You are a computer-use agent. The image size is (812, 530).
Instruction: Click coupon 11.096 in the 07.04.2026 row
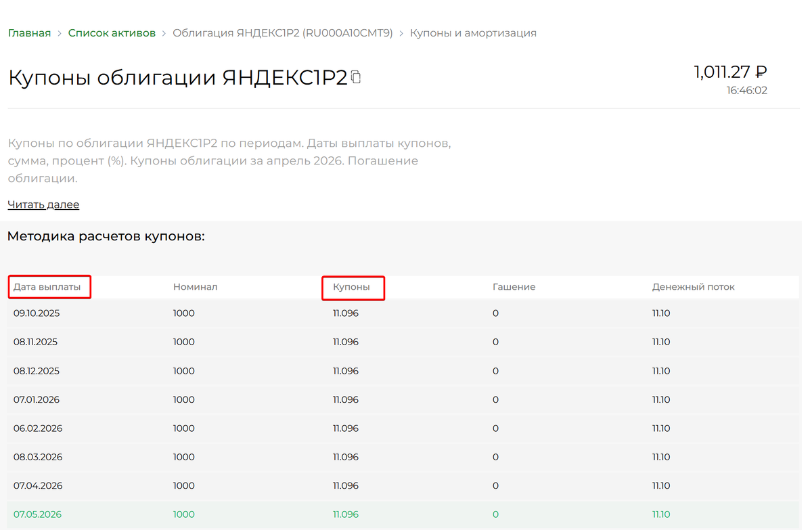(x=346, y=485)
